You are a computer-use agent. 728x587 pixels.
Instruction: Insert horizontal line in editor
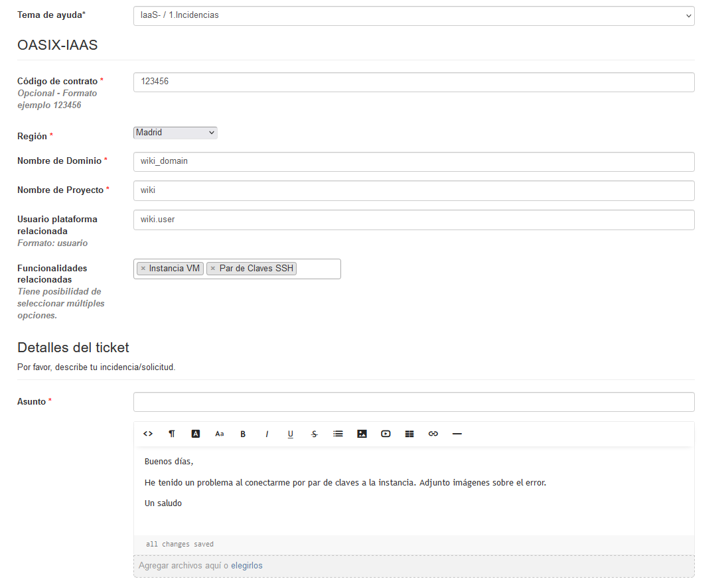pos(457,434)
